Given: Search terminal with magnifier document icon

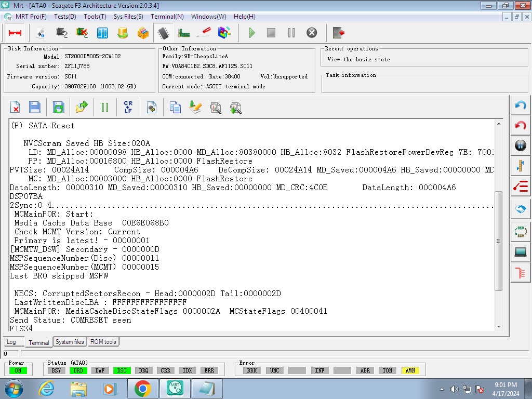Looking at the screenshot, I should click(x=216, y=108).
